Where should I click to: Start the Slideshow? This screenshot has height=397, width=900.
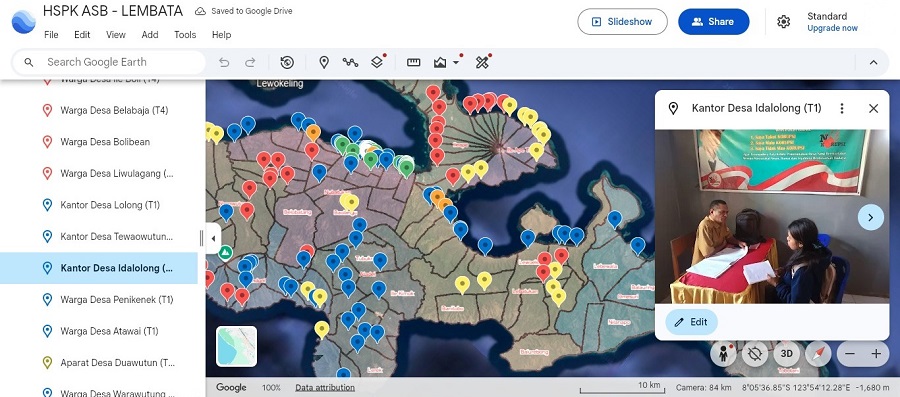pos(622,22)
